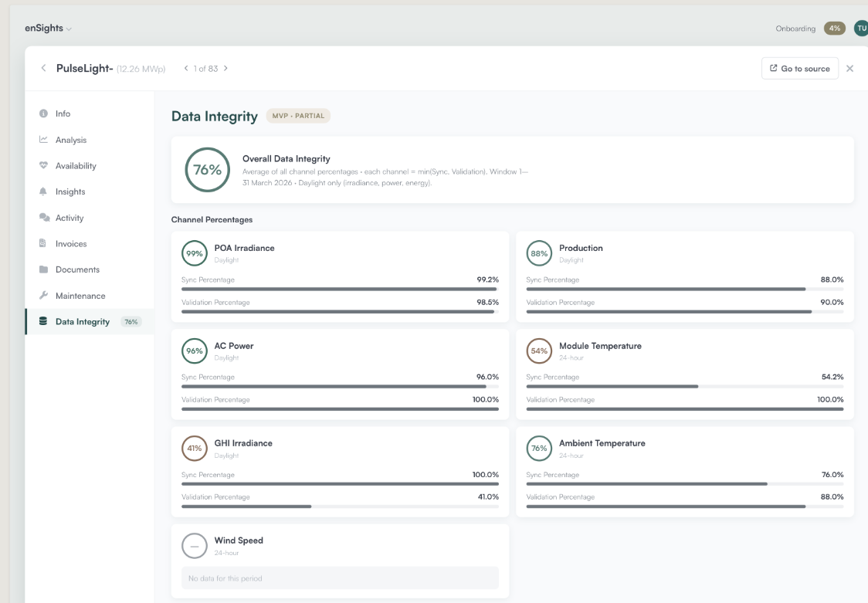Click the 'Overall Data Integrity' heading
This screenshot has width=868, height=603.
pyautogui.click(x=287, y=159)
